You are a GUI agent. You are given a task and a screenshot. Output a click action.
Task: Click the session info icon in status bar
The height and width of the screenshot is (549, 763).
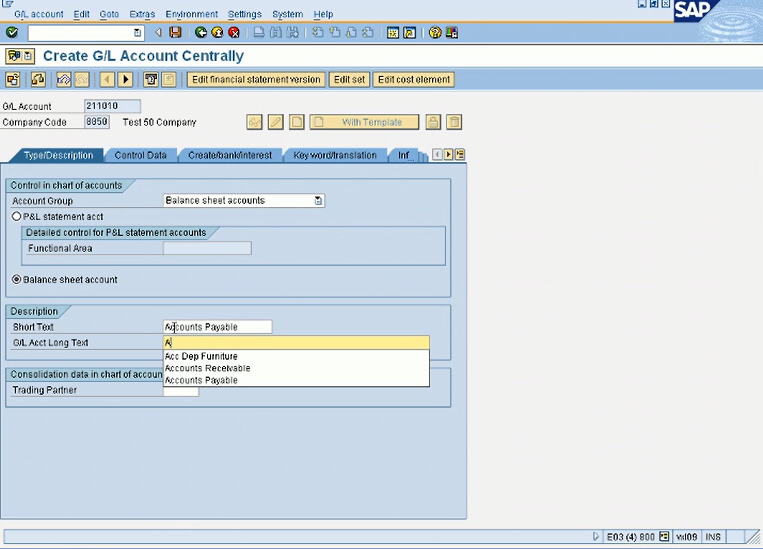(664, 536)
